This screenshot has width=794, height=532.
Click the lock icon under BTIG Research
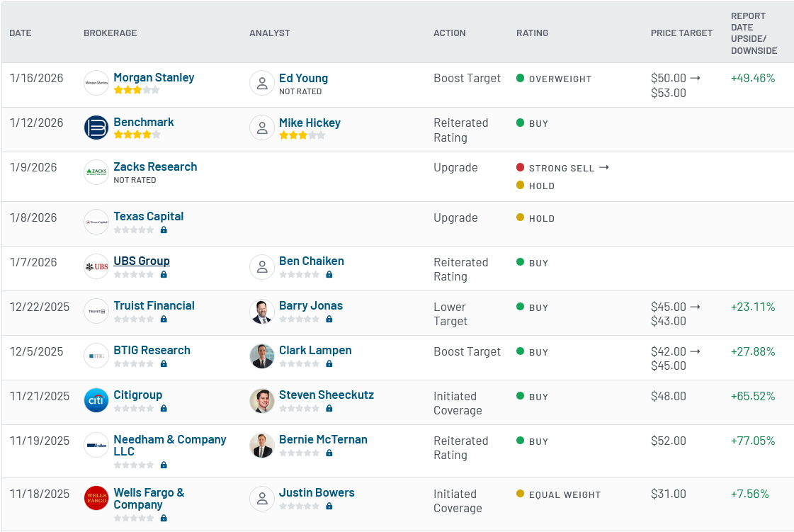pyautogui.click(x=164, y=364)
